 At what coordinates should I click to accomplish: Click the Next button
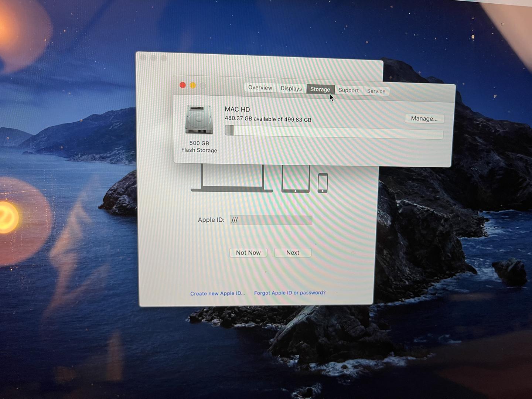[x=293, y=252]
